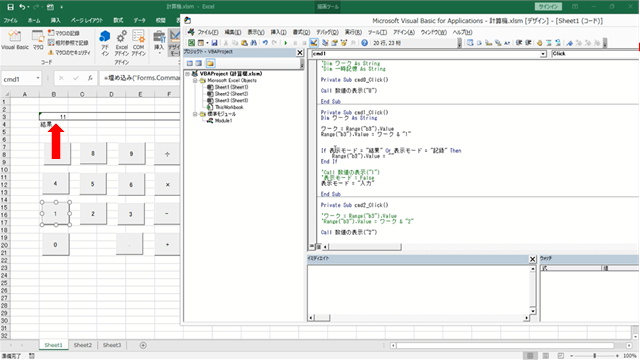Open the cmd1 object dropdown in code window
The height and width of the screenshot is (360, 640).
[x=543, y=54]
